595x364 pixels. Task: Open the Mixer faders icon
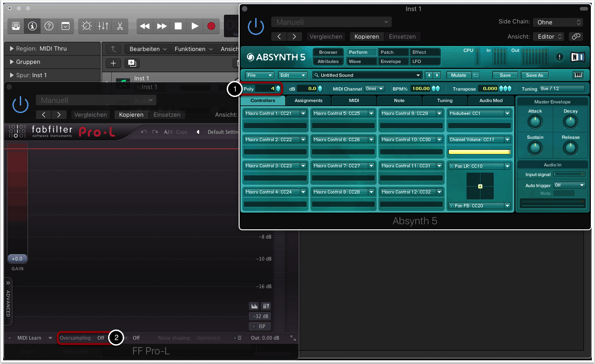coord(103,26)
